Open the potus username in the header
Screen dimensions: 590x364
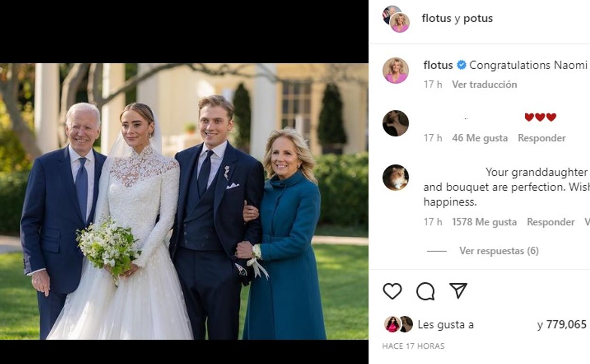(x=479, y=18)
